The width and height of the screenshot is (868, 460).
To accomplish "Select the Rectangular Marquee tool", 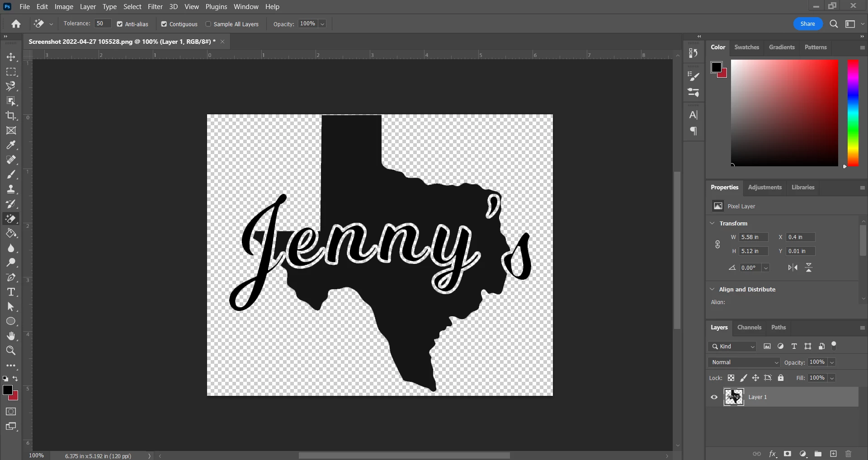I will click(11, 72).
